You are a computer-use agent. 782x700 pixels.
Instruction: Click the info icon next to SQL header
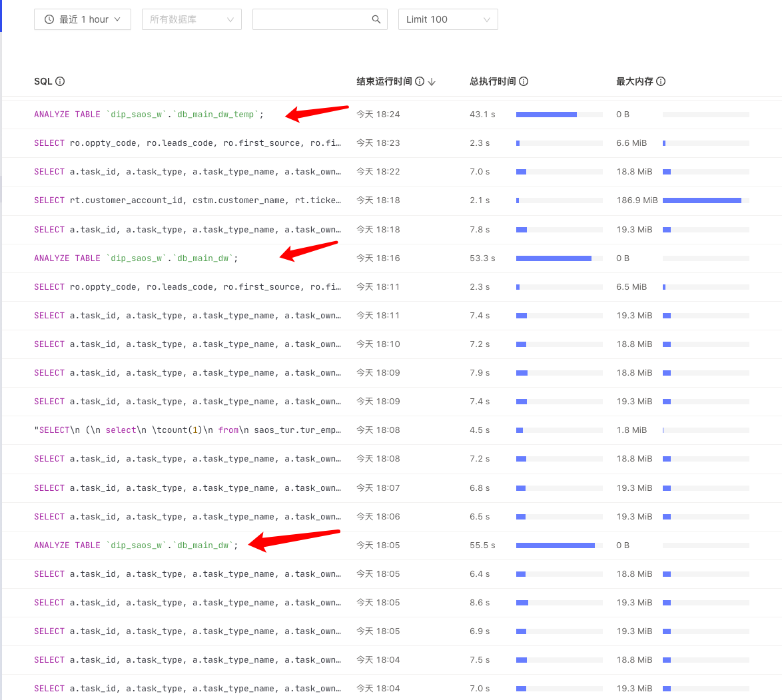(x=60, y=81)
